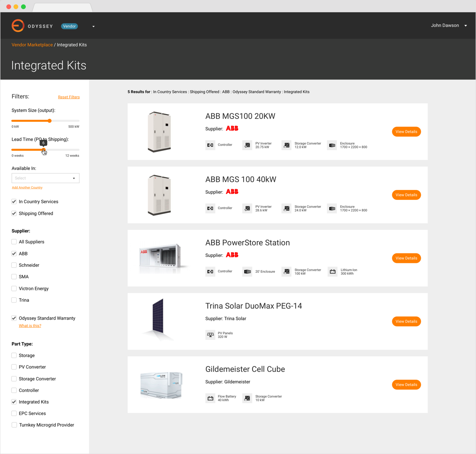Click the Vendor badge in header
Image resolution: width=476 pixels, height=454 pixels.
[69, 26]
